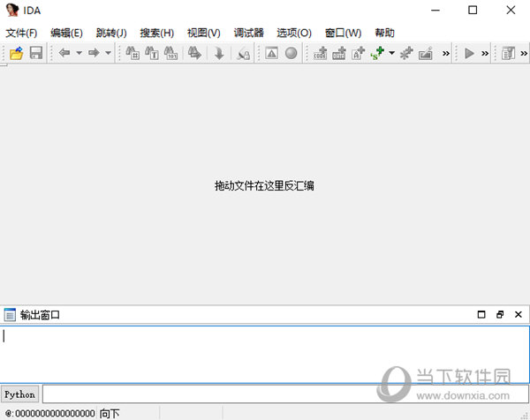The height and width of the screenshot is (420, 530).
Task: Open the 帮助 menu
Action: point(384,33)
